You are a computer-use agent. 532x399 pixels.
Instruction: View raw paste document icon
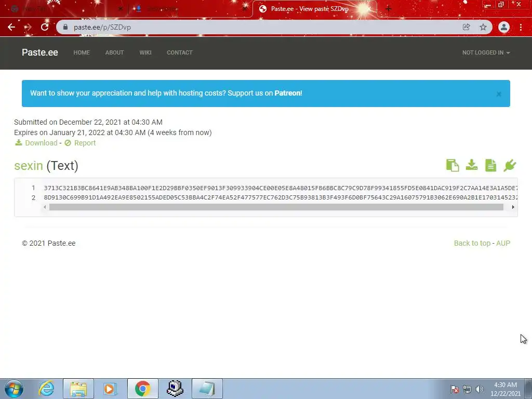(x=490, y=166)
